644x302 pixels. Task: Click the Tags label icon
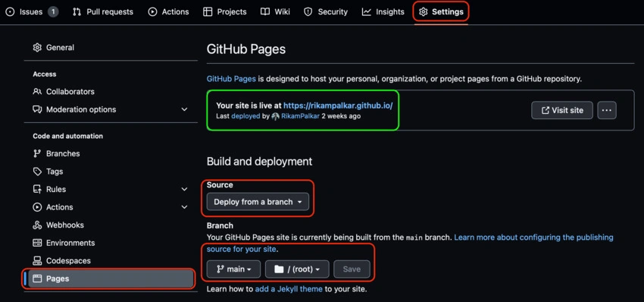[37, 171]
